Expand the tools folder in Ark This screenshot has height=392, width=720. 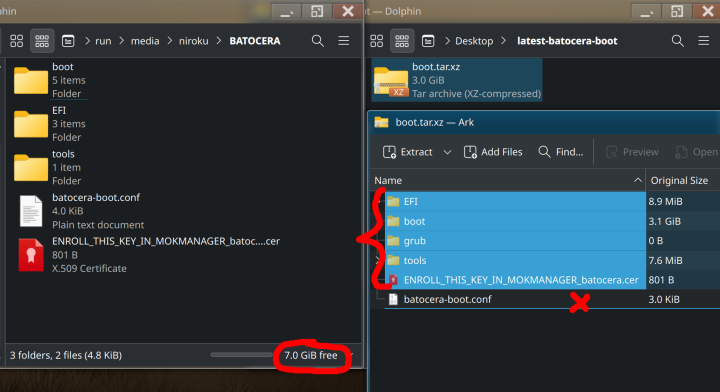coord(377,260)
